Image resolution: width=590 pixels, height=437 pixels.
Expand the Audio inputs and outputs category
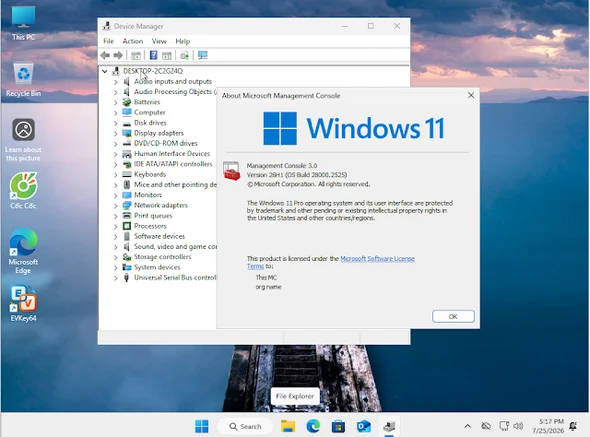[x=116, y=82]
